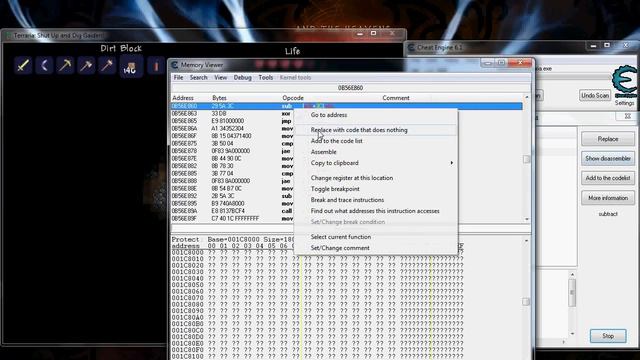Click the Memory Viewer title bar icon
Viewport: 640px width, 360px height.
point(175,65)
